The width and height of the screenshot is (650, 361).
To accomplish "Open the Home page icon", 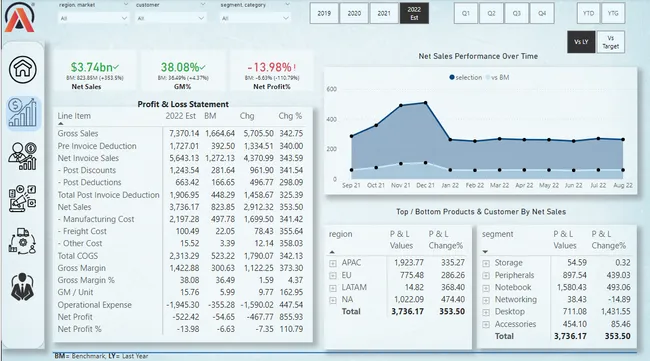I will pos(23,69).
